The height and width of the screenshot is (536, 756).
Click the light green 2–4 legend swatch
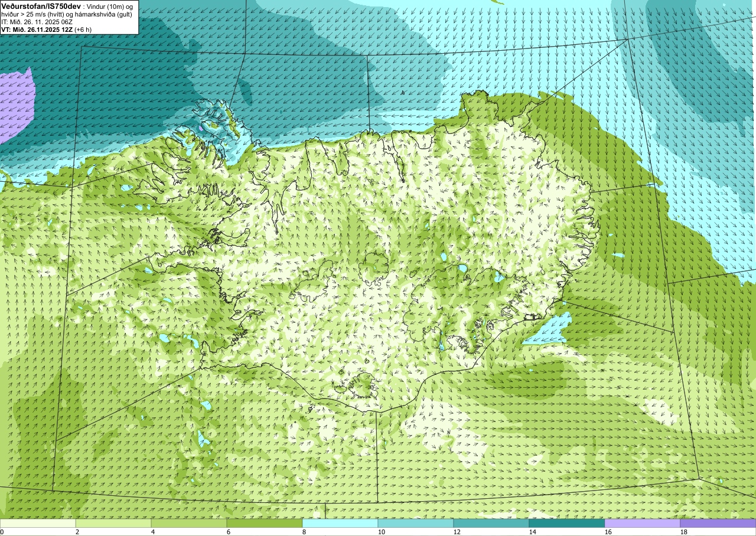click(113, 523)
